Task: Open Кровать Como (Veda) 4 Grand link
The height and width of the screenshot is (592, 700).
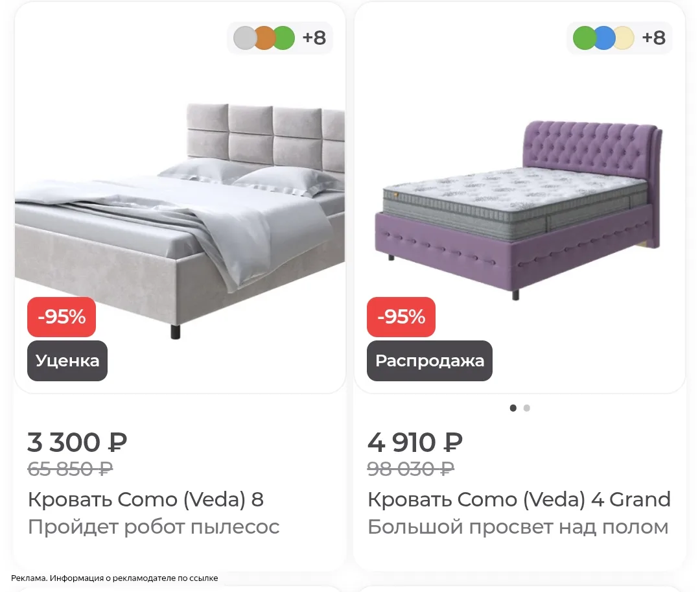Action: click(x=519, y=499)
